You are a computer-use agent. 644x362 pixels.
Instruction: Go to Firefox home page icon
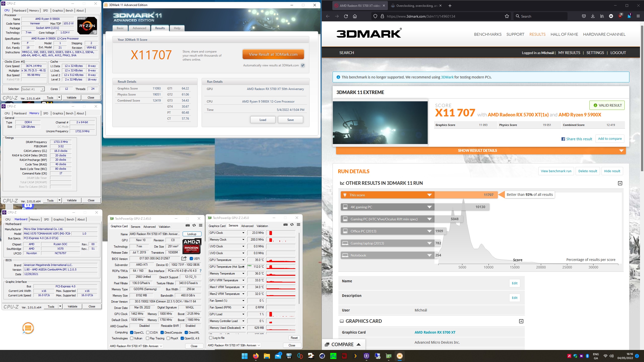(x=355, y=16)
